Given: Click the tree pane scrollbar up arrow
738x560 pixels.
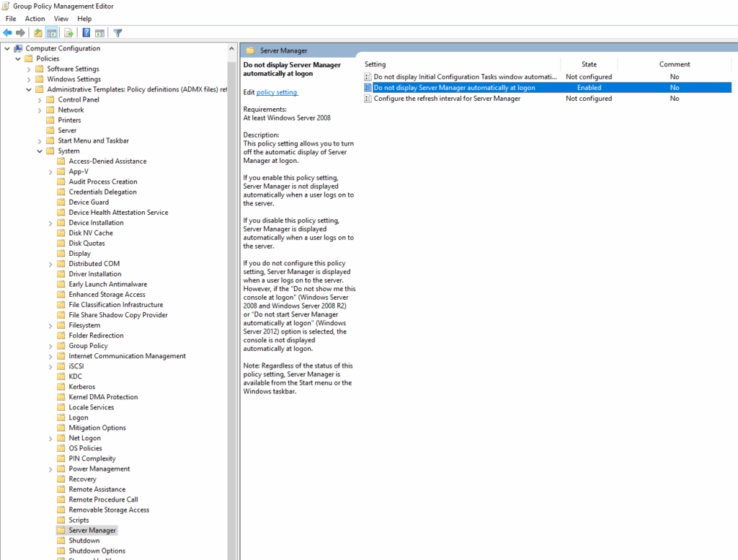Looking at the screenshot, I should 232,48.
